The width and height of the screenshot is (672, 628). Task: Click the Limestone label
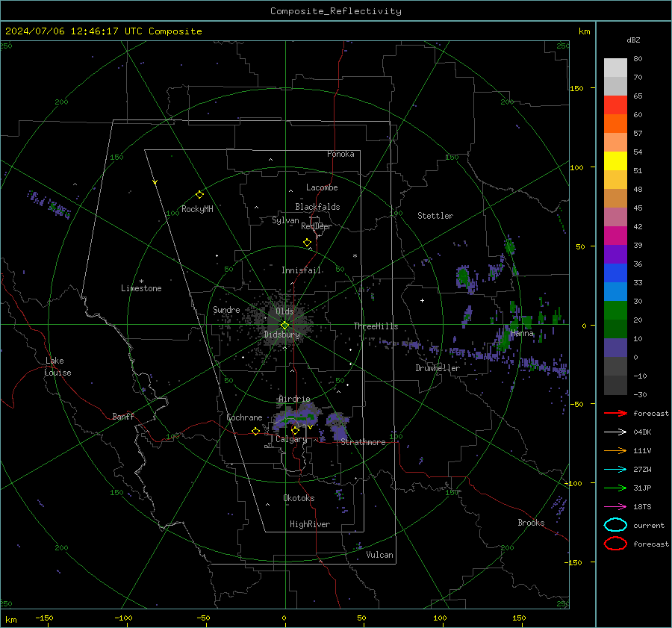[x=141, y=288]
